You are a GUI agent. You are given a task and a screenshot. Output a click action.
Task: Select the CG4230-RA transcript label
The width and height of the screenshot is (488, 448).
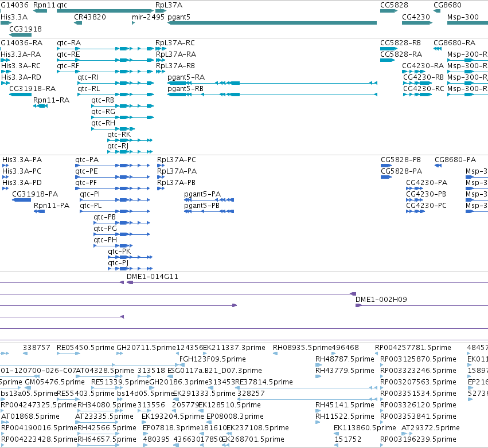pyautogui.click(x=423, y=66)
